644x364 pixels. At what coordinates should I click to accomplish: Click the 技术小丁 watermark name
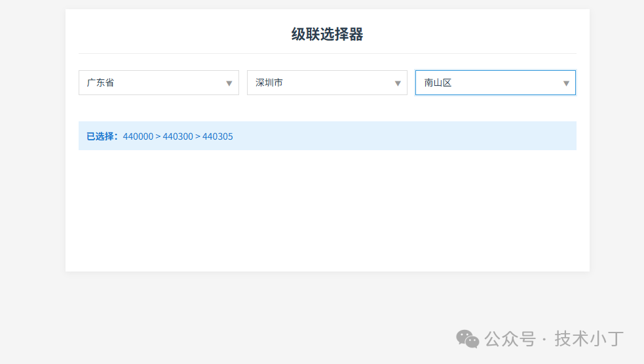click(589, 338)
